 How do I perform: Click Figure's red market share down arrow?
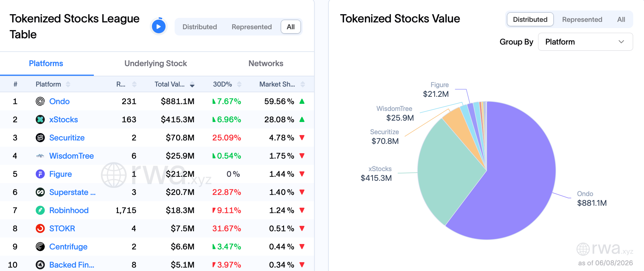[302, 174]
